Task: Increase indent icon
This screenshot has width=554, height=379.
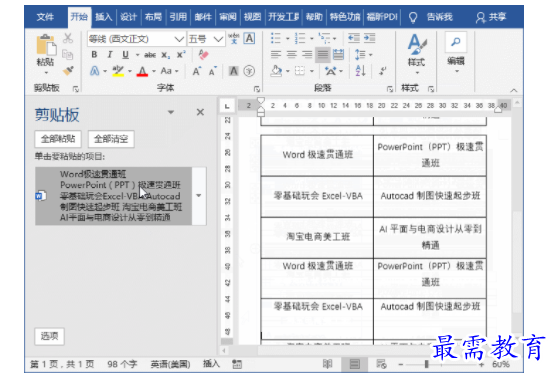Action: pyautogui.click(x=370, y=38)
